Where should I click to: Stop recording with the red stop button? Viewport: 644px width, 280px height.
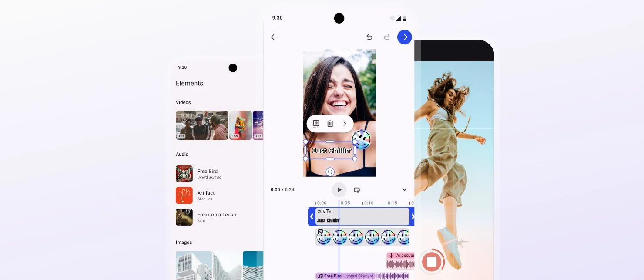[432, 262]
